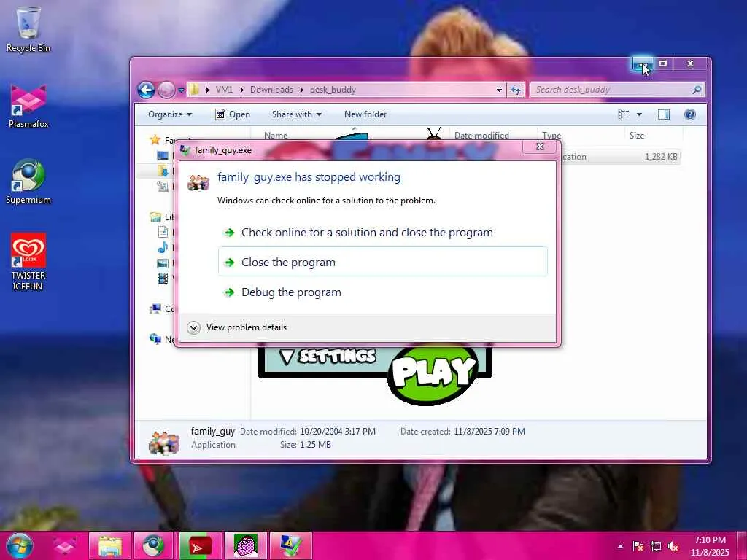
Task: Click the red arrow app taskbar button
Action: tap(200, 545)
